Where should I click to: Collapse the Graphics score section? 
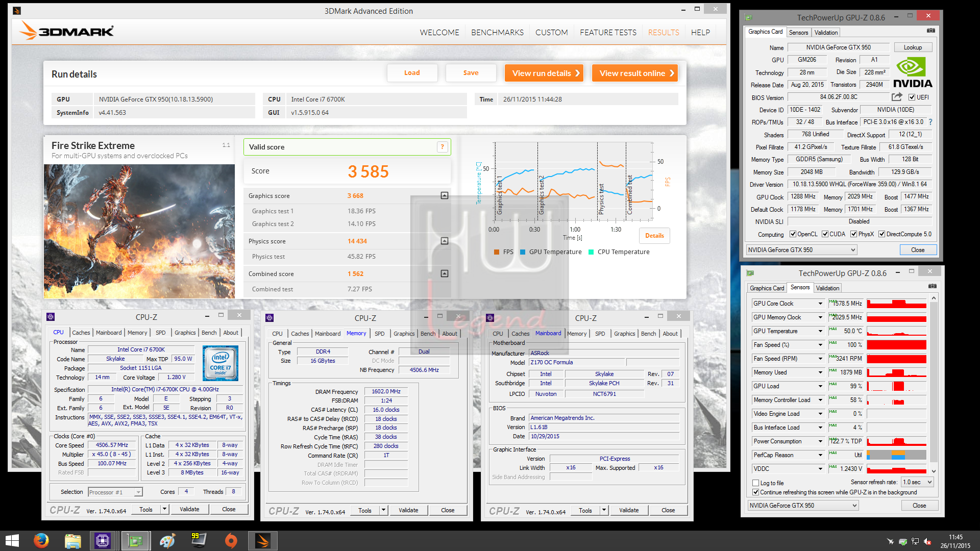click(x=445, y=195)
